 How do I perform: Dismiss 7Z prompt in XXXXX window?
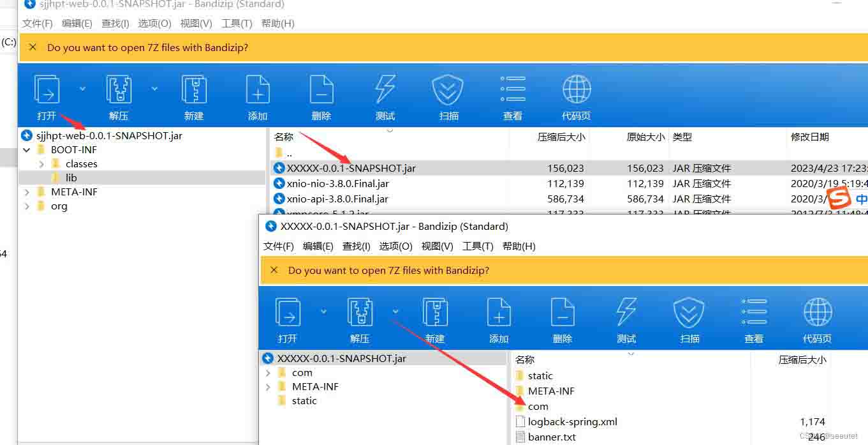[x=274, y=270]
